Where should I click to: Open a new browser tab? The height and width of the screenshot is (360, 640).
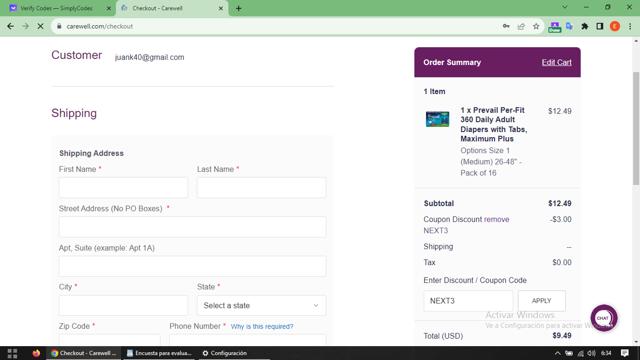click(x=238, y=8)
